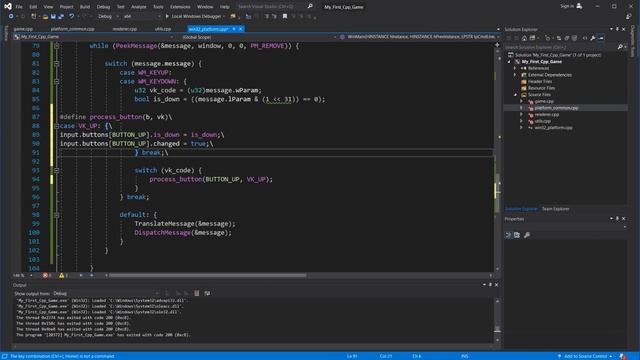The height and width of the screenshot is (360, 640).
Task: Switch to the utils.cpp tab
Action: click(163, 29)
